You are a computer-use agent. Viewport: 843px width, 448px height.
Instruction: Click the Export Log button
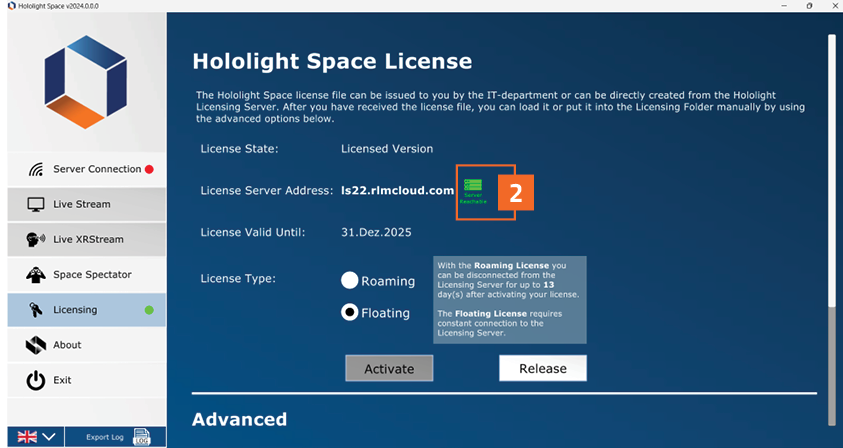click(x=115, y=437)
